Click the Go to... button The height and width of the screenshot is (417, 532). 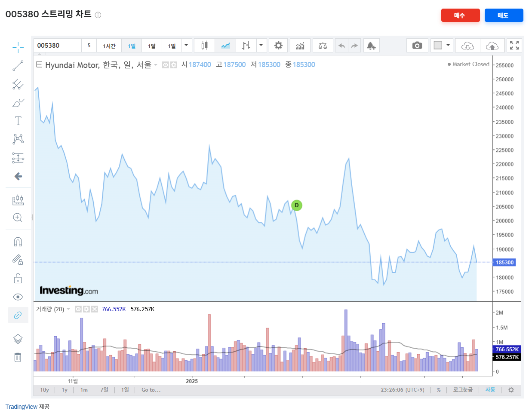[151, 390]
